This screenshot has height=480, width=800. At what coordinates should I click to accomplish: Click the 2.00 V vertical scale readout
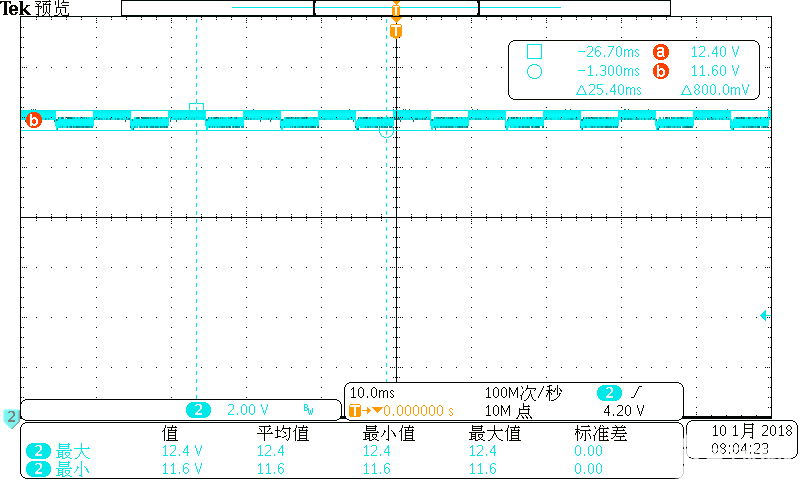[247, 410]
